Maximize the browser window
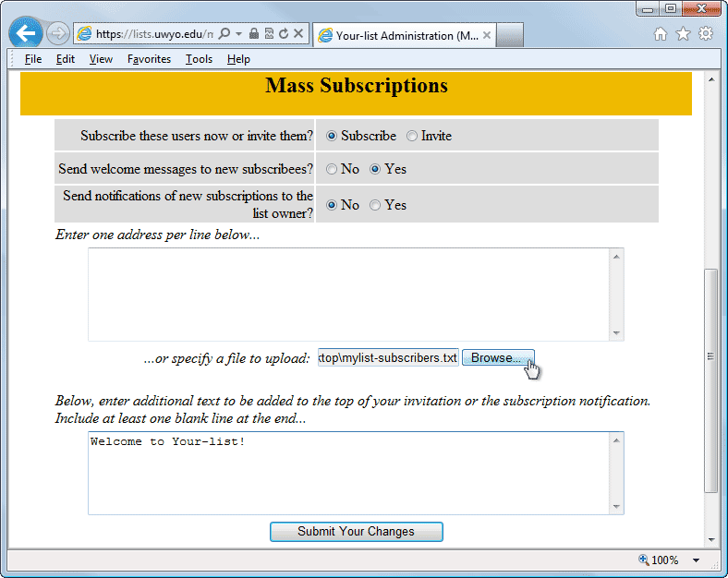Screen dimensions: 728x578 (x=670, y=9)
